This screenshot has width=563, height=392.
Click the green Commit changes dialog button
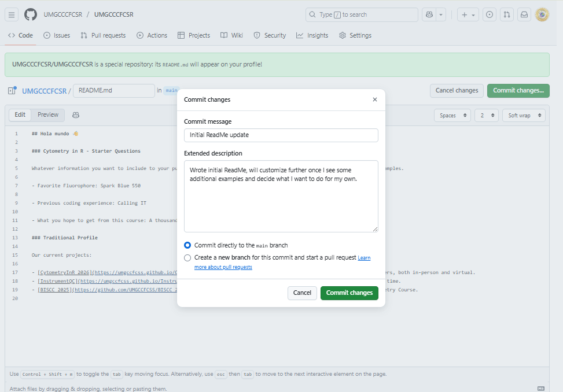pyautogui.click(x=349, y=293)
